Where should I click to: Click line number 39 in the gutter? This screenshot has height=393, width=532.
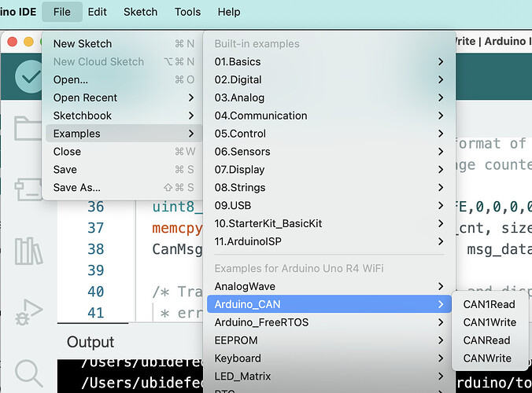96,270
